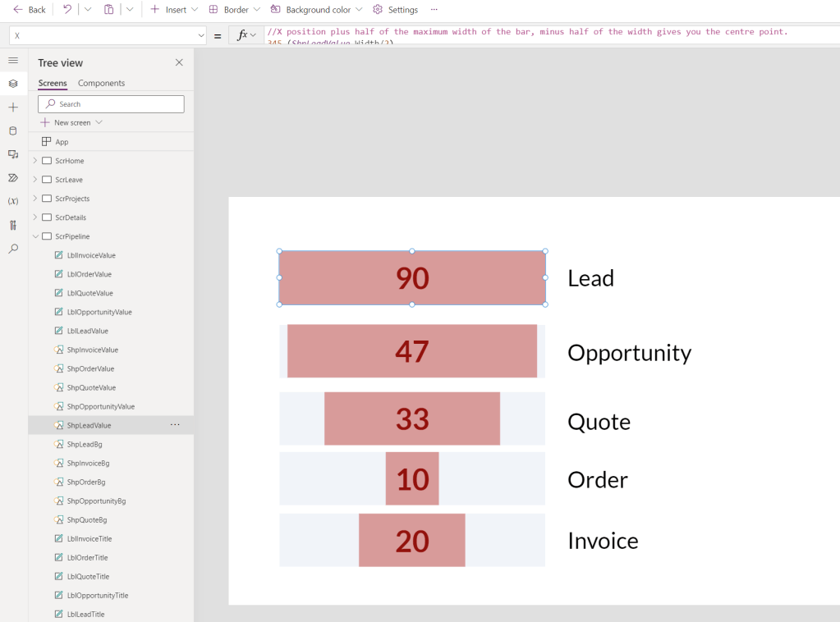The height and width of the screenshot is (622, 840).
Task: Collapse the ScrPipeline screen node
Action: coord(35,236)
